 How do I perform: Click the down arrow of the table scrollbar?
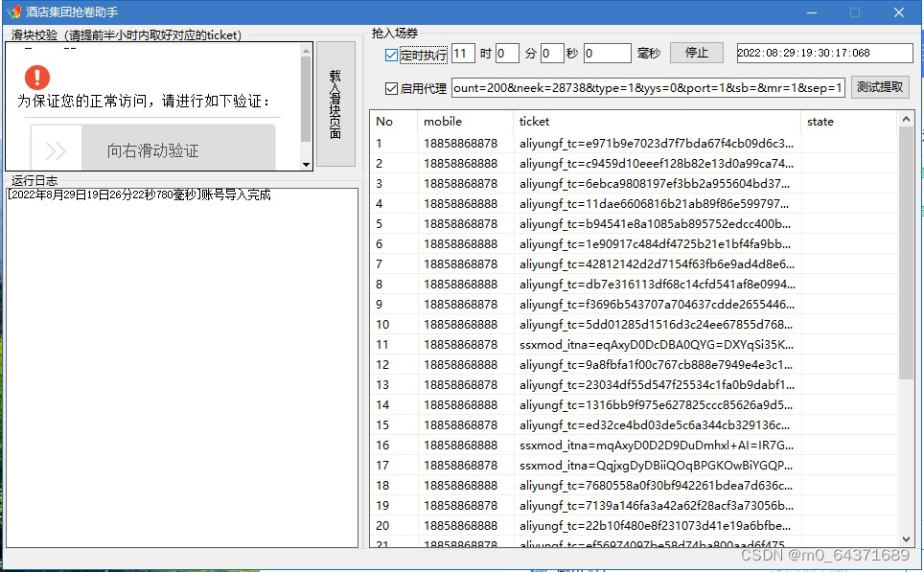point(908,538)
